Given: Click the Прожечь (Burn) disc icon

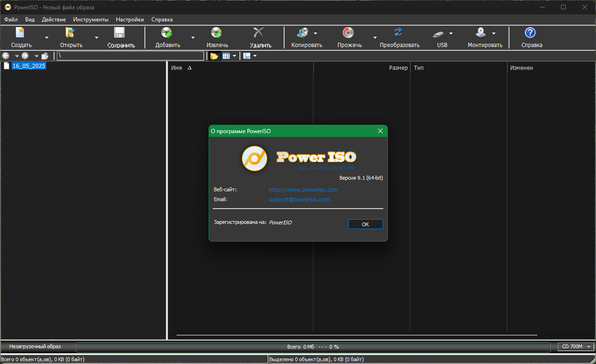Looking at the screenshot, I should click(348, 33).
